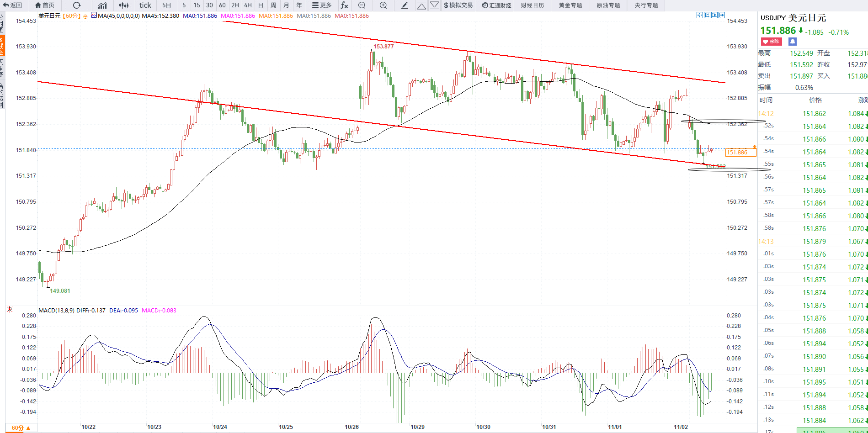Click the 14:13 time row in tick list
Screen dimensions: 868x433
(813, 242)
